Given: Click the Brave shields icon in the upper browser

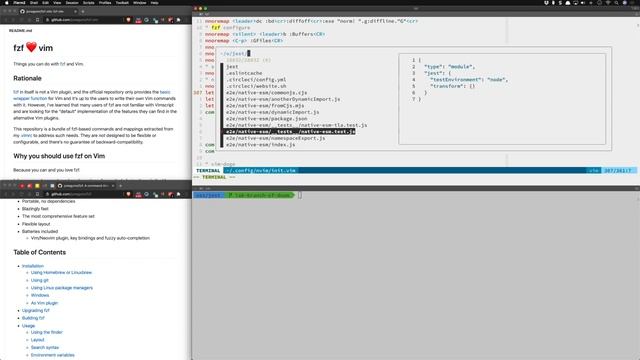Looking at the screenshot, I should coord(129,20).
